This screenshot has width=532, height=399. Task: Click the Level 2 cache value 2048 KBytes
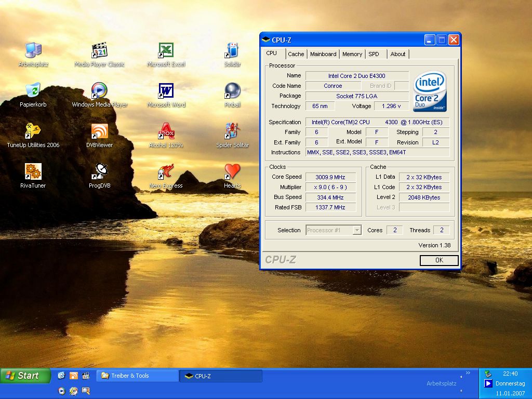[x=424, y=197]
